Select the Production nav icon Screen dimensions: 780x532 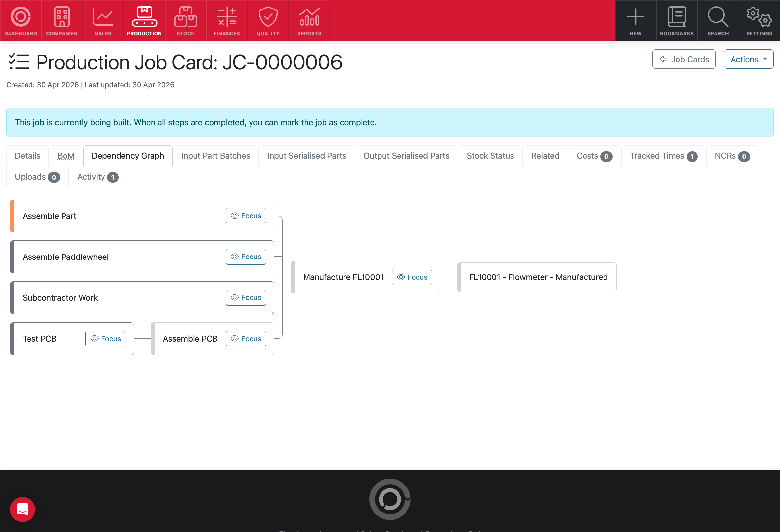144,21
